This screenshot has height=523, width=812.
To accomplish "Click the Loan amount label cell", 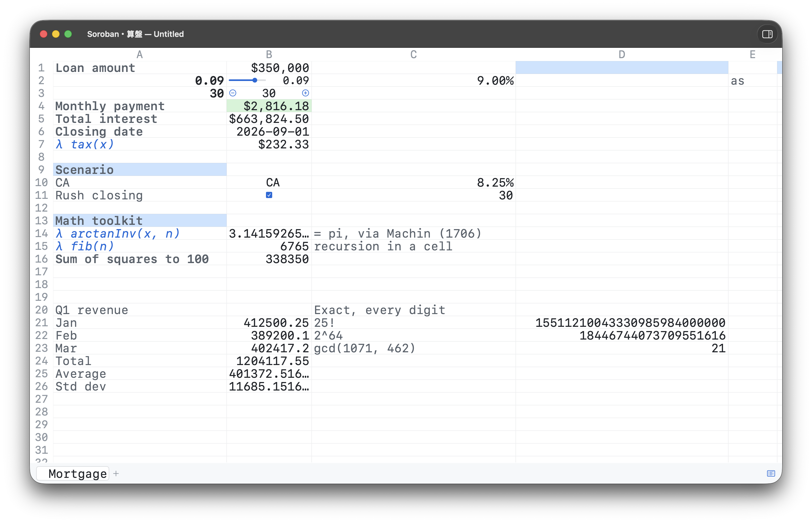I will [140, 68].
